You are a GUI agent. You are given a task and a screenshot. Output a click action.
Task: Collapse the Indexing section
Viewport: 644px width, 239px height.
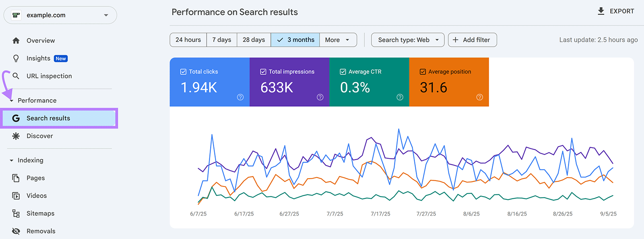click(12, 160)
